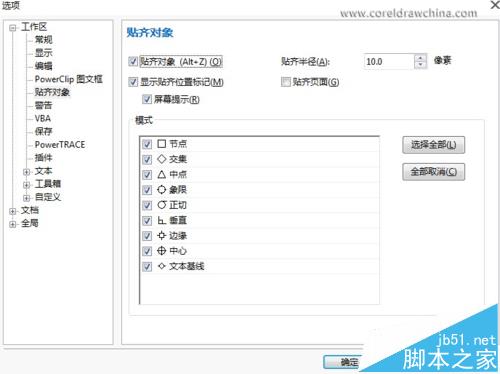This screenshot has width=500, height=374.
Task: Collapse the 工作区 tree node
Action: click(x=13, y=28)
